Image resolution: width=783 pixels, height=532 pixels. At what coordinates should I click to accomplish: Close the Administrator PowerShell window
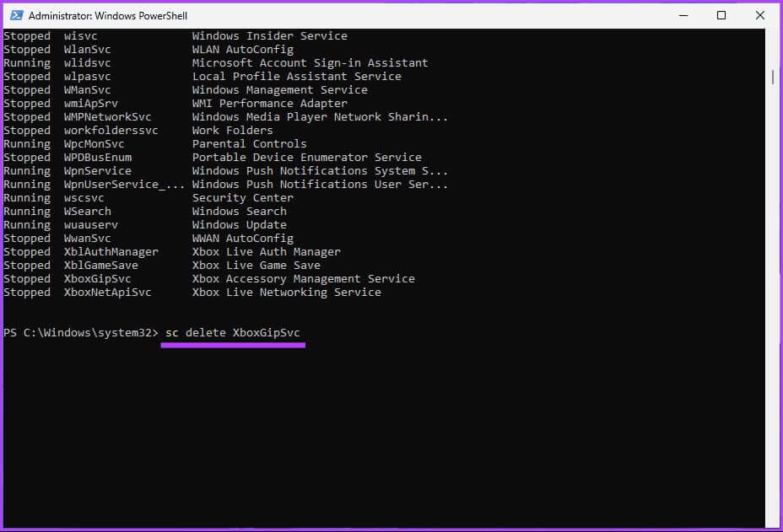pyautogui.click(x=760, y=15)
